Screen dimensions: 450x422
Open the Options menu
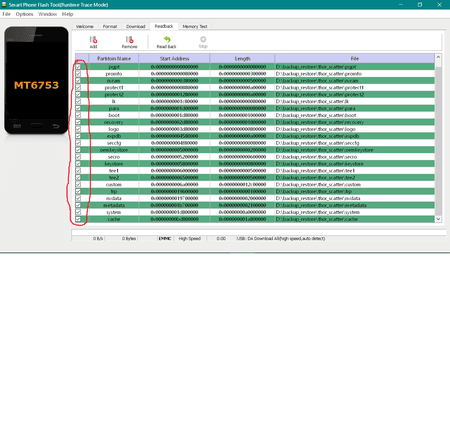(24, 14)
